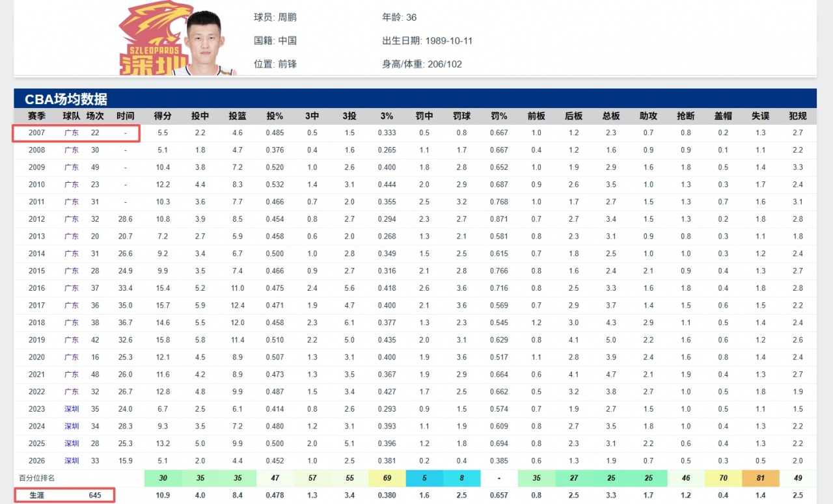Select the 生涯 career totals row label
The image size is (833, 504).
36,495
